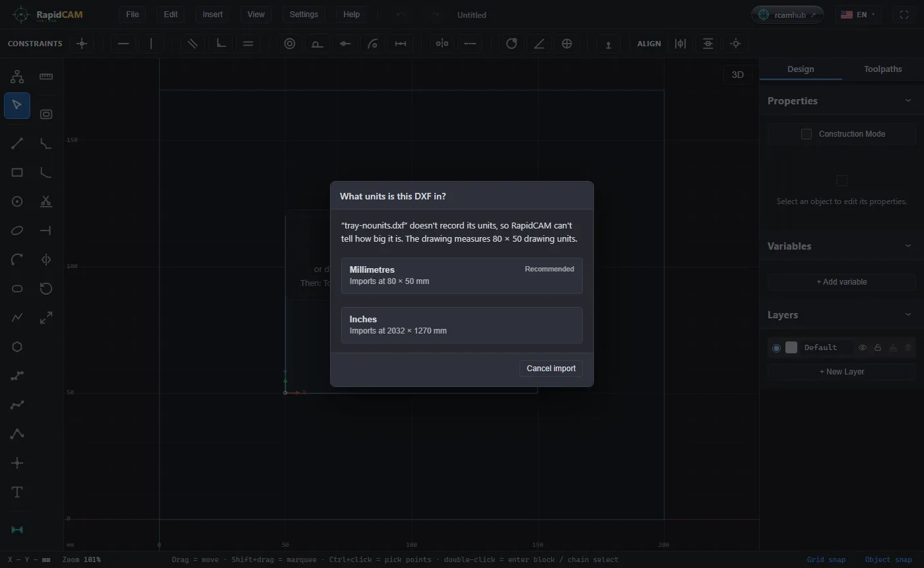924x568 pixels.
Task: Collapse the Properties section chevron
Action: click(x=908, y=100)
